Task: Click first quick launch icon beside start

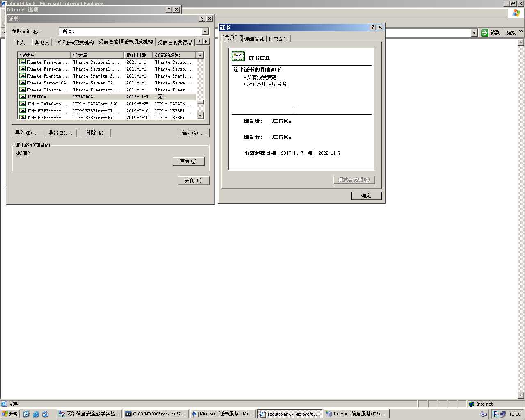Action: point(26,414)
